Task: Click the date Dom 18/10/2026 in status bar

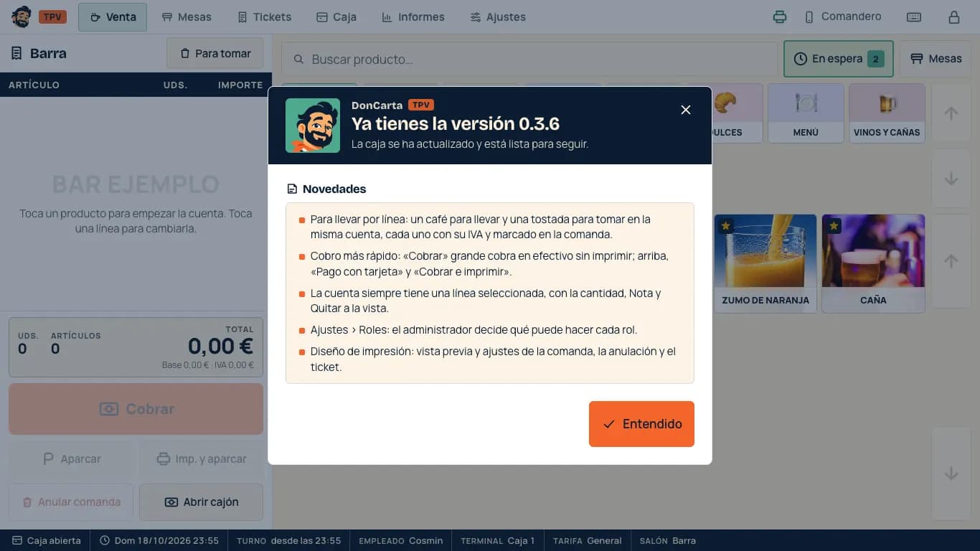Action: 159,540
